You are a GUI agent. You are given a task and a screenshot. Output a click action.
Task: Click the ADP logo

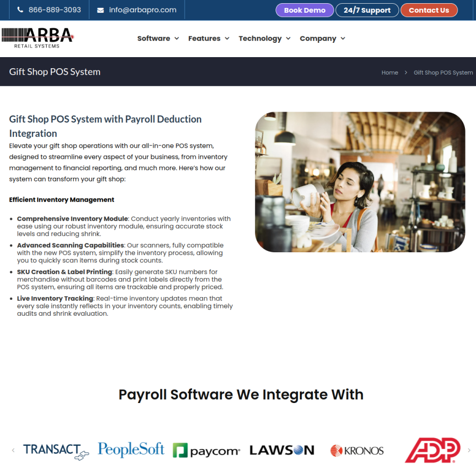[433, 450]
